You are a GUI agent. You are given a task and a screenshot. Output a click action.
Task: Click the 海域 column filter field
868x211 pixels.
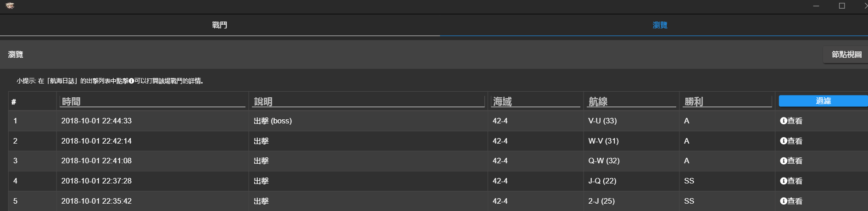pos(535,102)
